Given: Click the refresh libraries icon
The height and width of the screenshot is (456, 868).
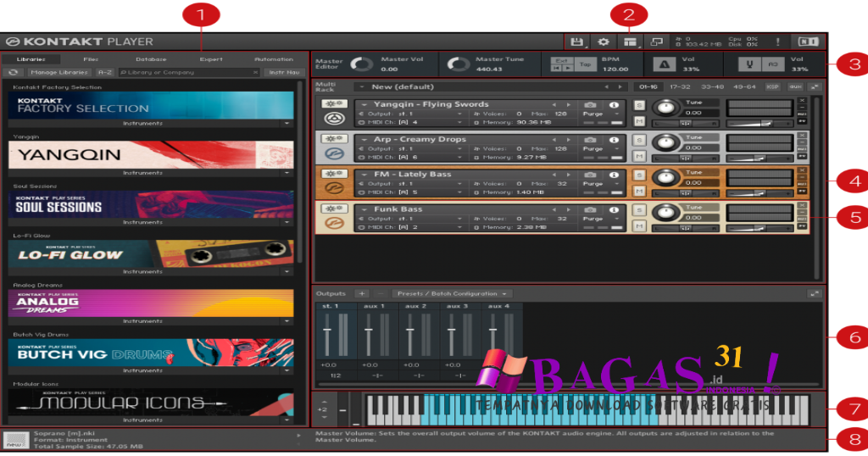Looking at the screenshot, I should point(14,73).
